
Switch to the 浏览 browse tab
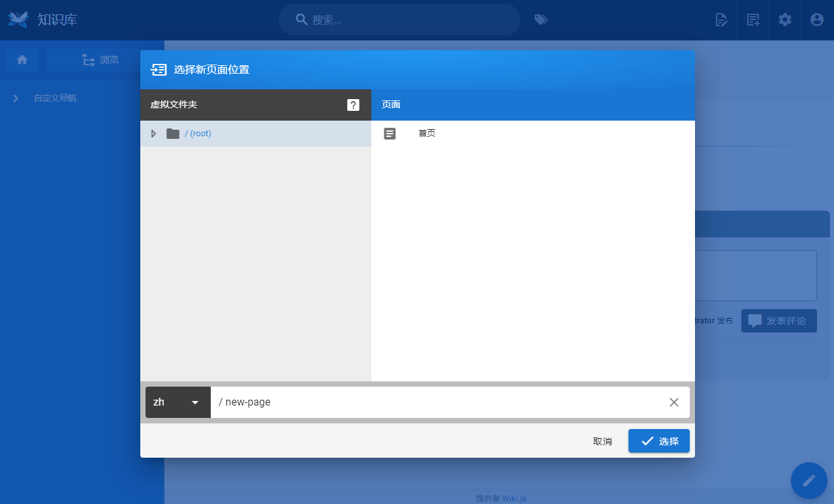100,60
